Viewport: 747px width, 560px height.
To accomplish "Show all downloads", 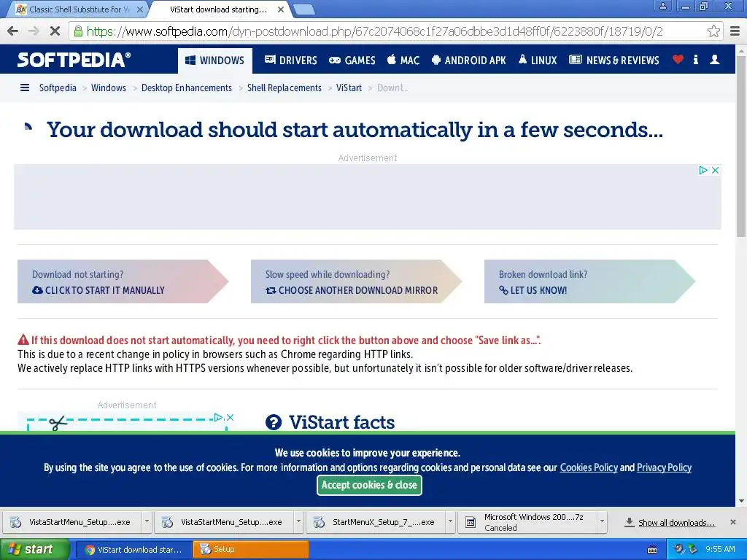I will [670, 522].
